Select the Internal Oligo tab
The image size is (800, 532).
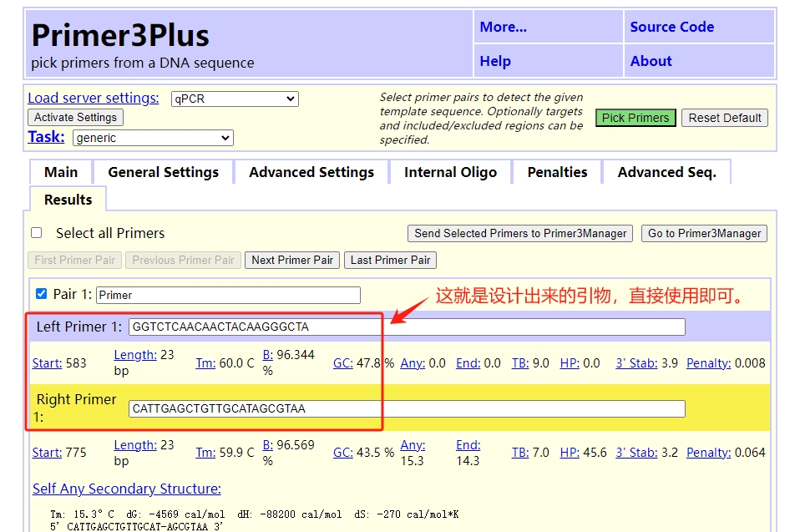[x=450, y=172]
